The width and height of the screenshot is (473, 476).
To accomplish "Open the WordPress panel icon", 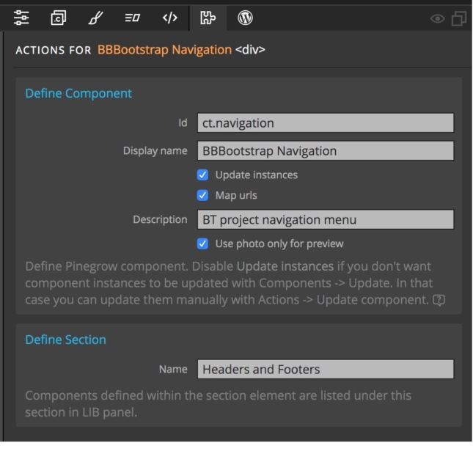I will (245, 18).
